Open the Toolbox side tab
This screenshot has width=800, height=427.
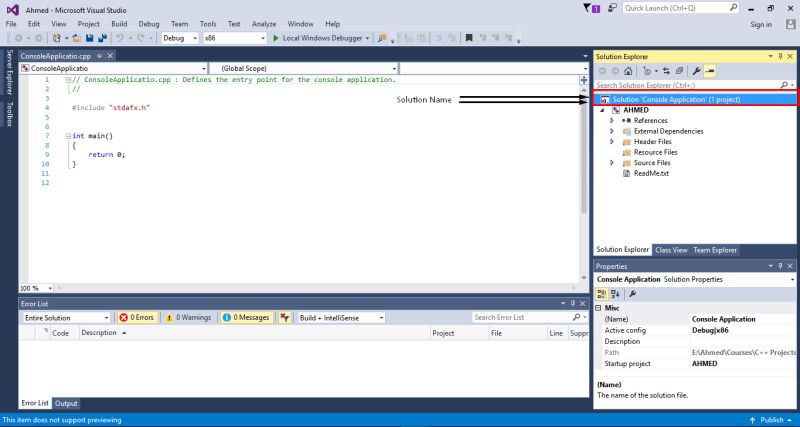point(9,114)
